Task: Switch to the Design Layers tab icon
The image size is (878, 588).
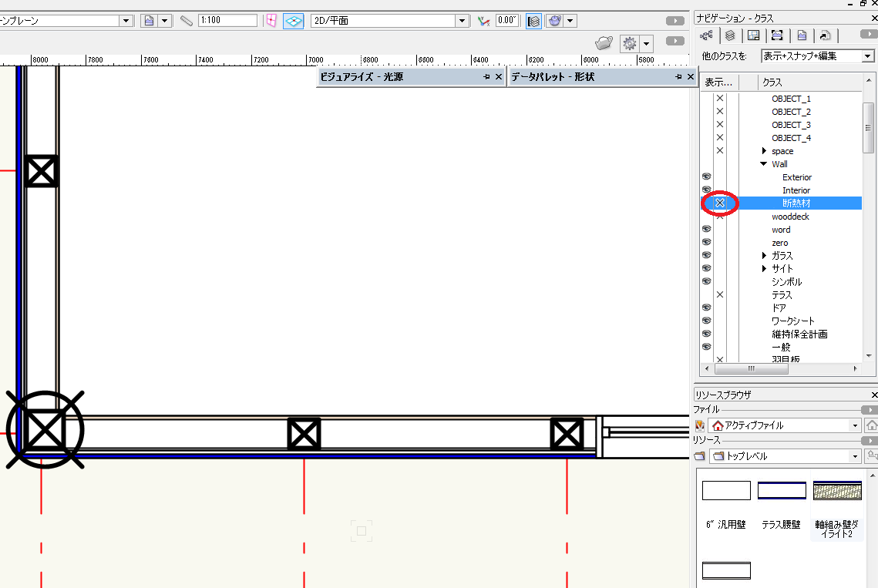Action: pos(730,35)
